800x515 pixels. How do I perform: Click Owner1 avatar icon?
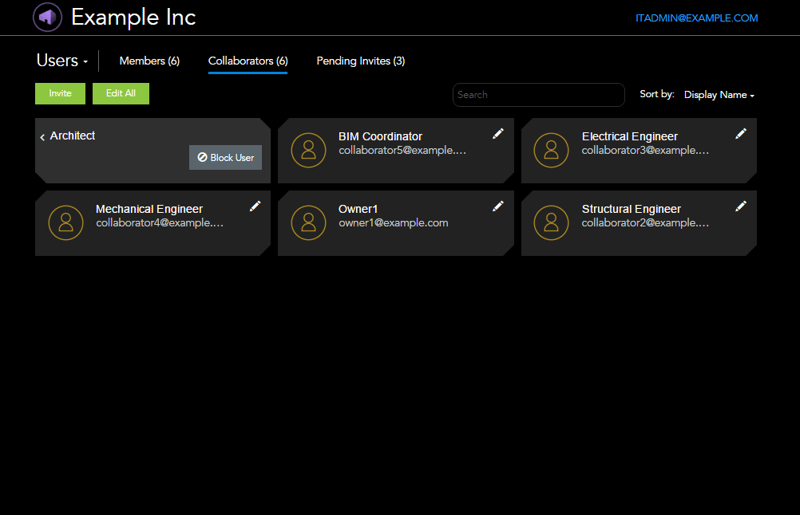point(308,223)
